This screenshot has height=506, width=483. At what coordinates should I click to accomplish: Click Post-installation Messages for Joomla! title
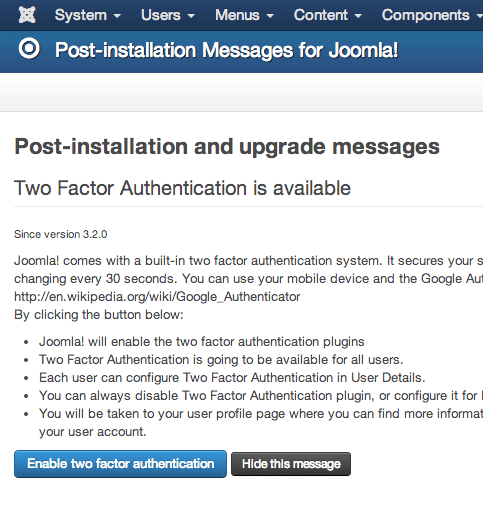[x=226, y=50]
